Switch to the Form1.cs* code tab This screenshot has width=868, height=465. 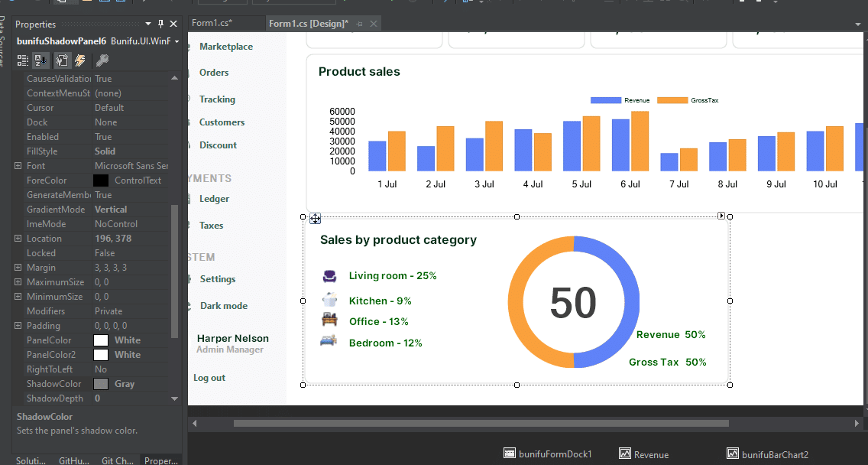coord(212,24)
